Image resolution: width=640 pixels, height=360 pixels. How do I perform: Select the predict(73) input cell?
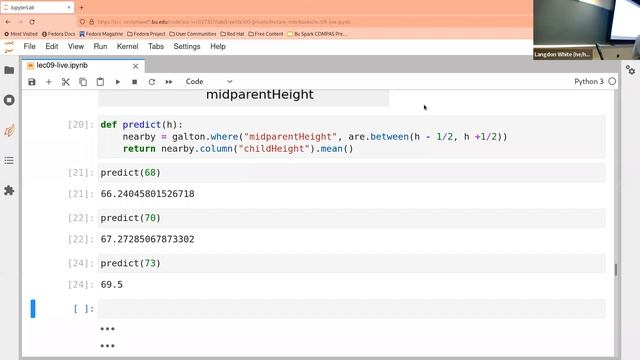tap(351, 263)
